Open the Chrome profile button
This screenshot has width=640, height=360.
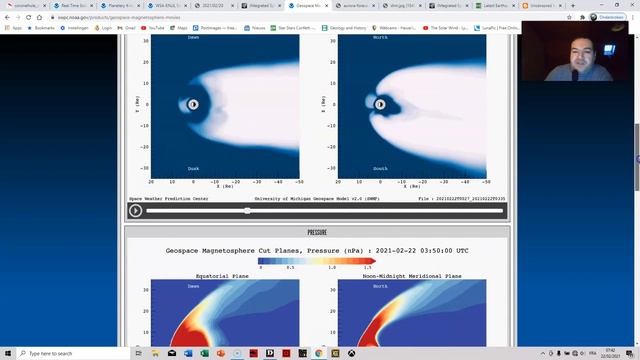coord(607,17)
